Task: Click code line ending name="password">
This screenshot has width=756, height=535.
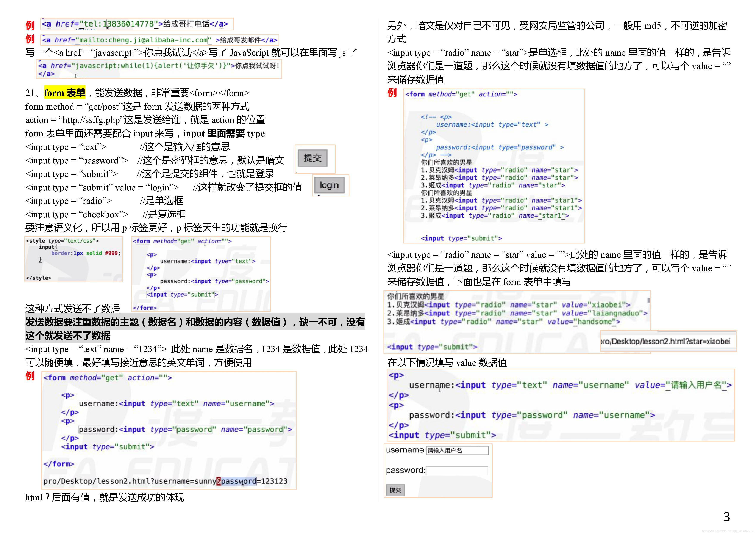Action: 185,430
